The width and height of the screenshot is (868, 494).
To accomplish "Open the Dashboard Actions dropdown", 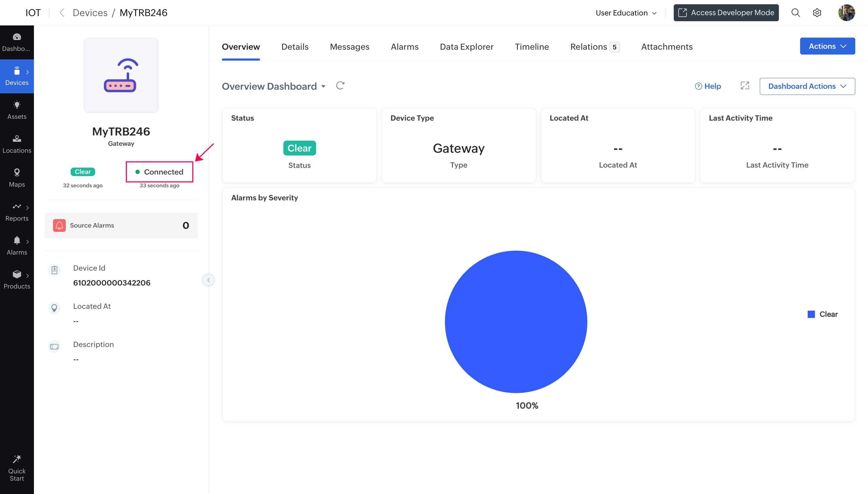I will 806,86.
